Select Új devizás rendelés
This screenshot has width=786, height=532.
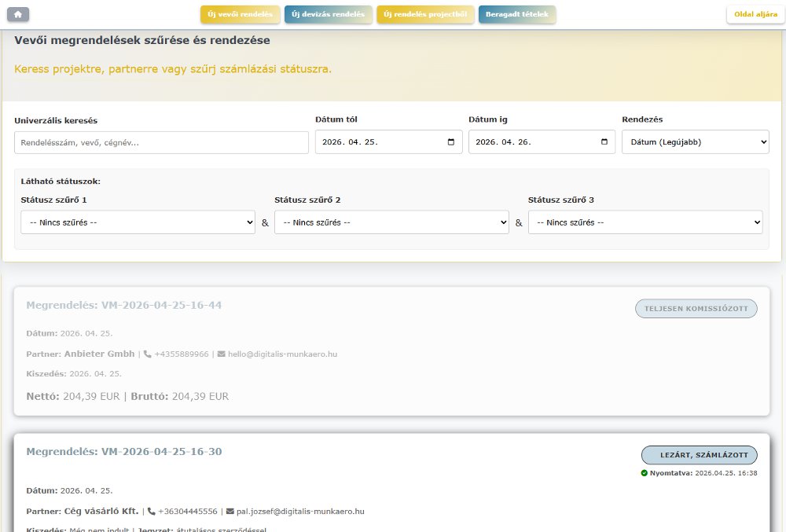(x=328, y=14)
